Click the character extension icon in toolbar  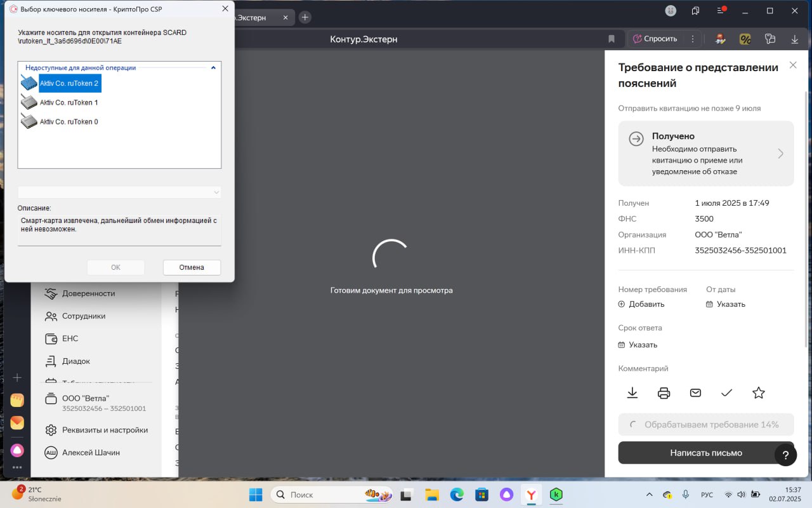tap(720, 39)
